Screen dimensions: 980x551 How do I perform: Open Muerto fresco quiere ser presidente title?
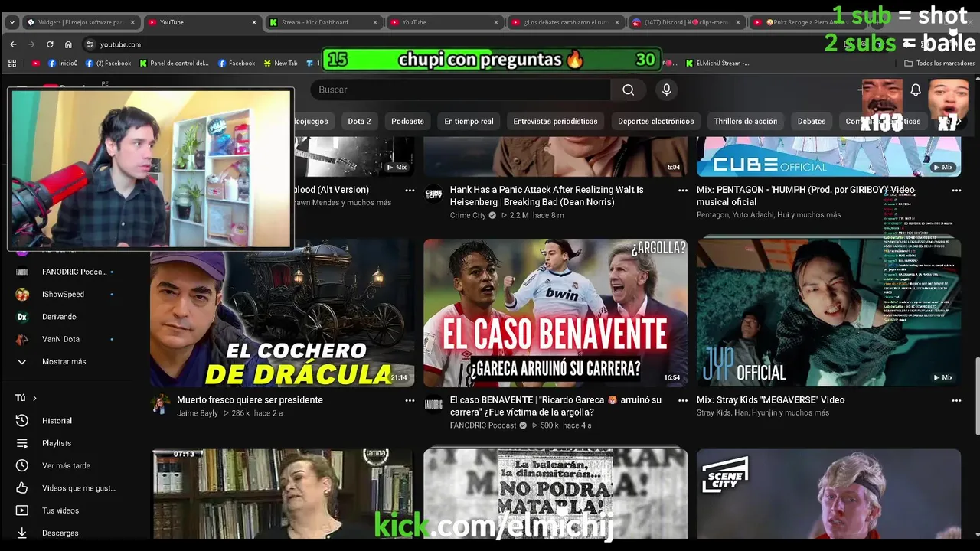pos(250,400)
